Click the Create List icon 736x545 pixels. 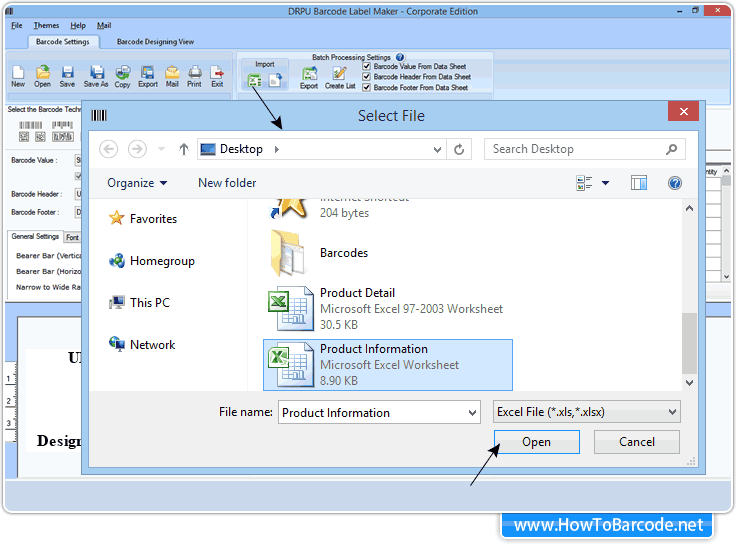tap(340, 78)
